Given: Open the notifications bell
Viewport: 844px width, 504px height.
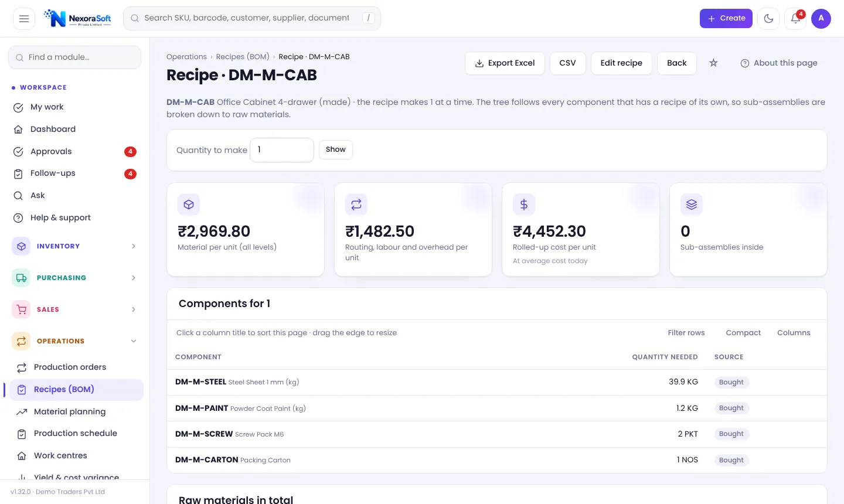Looking at the screenshot, I should click(x=795, y=19).
